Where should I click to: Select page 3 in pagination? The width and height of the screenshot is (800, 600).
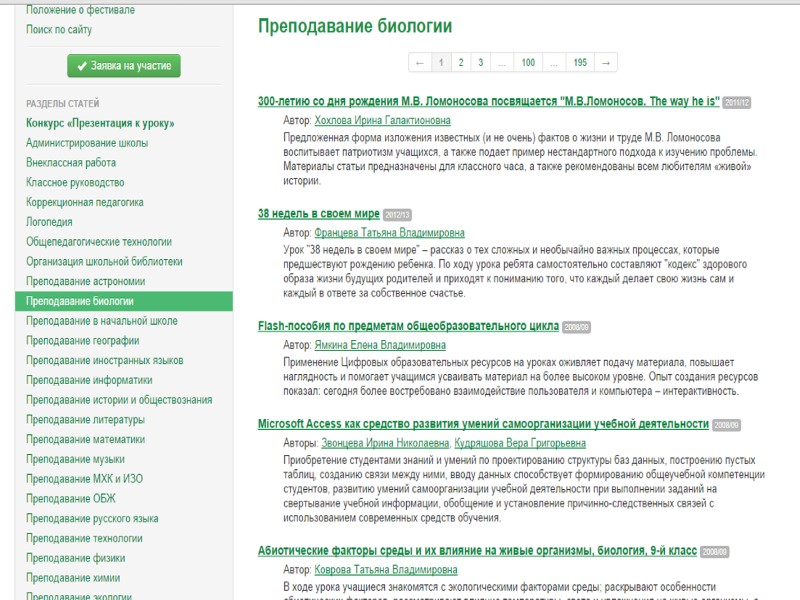coord(481,62)
